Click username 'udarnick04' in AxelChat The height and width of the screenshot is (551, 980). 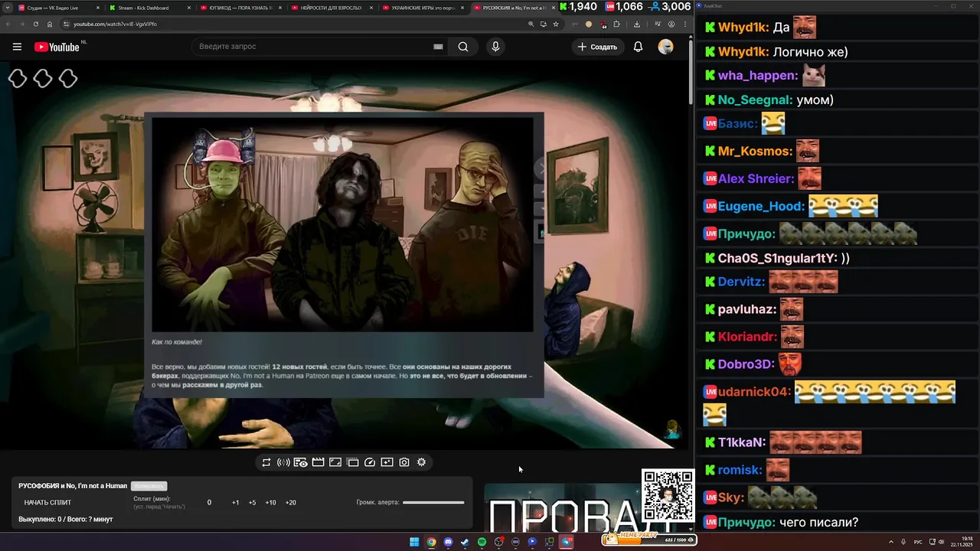tap(754, 392)
